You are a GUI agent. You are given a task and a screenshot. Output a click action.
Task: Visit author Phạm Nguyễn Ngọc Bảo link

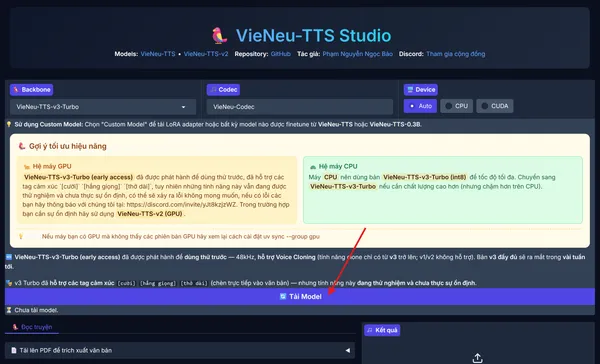point(357,54)
